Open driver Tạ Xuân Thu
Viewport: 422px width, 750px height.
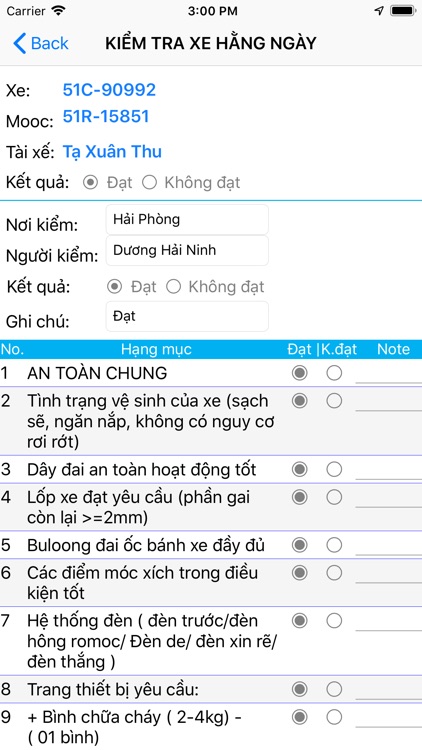click(112, 152)
